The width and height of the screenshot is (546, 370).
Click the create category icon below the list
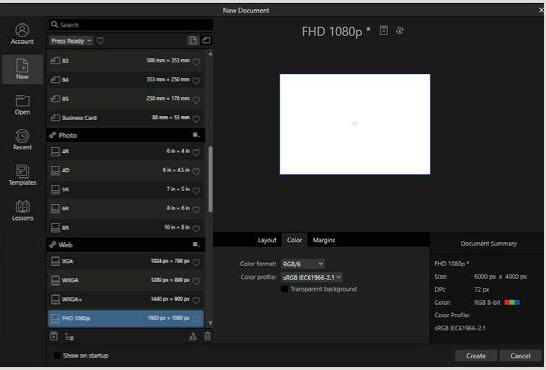(69, 337)
